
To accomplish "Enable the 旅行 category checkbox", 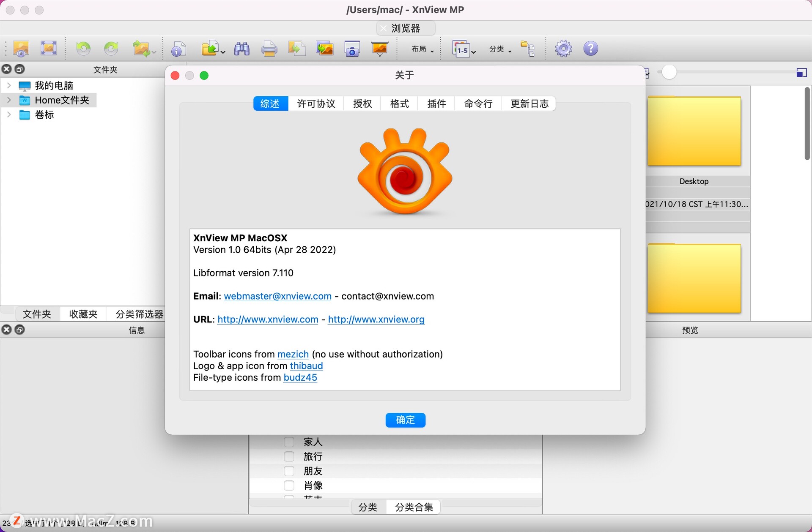I will coord(289,456).
